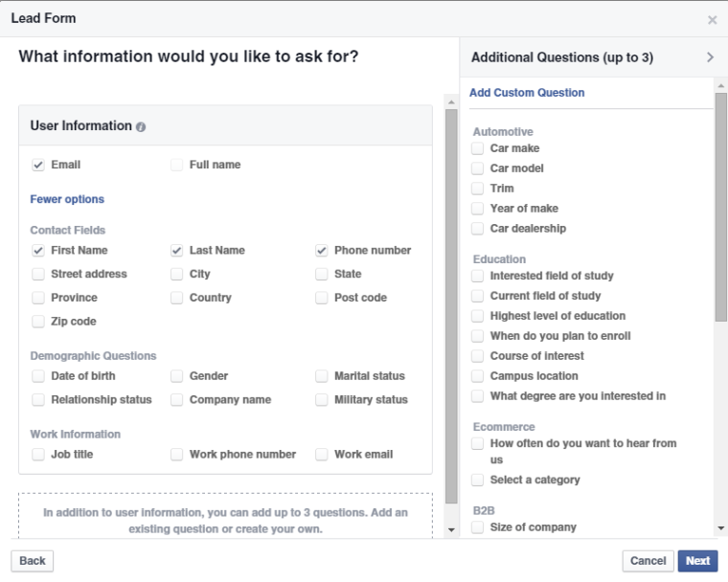The height and width of the screenshot is (582, 728).
Task: Click the left panel scroll down arrow
Action: click(x=451, y=528)
